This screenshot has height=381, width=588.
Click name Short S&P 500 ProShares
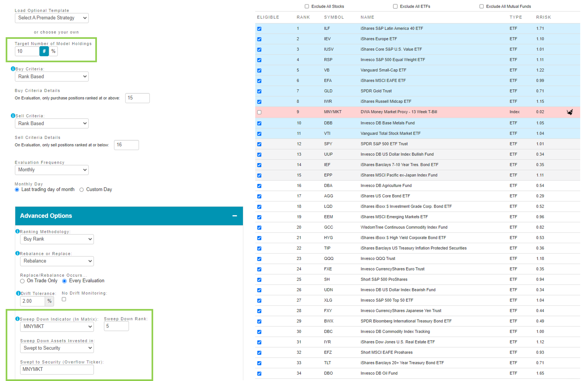pyautogui.click(x=384, y=280)
